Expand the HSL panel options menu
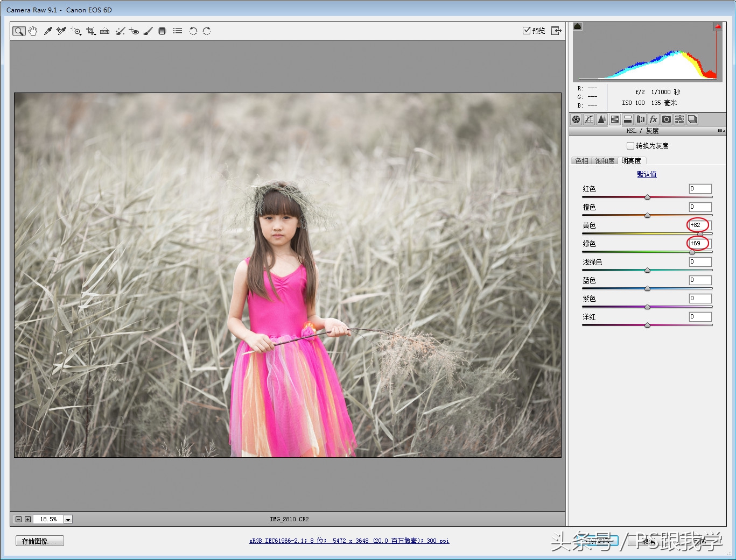 point(721,131)
